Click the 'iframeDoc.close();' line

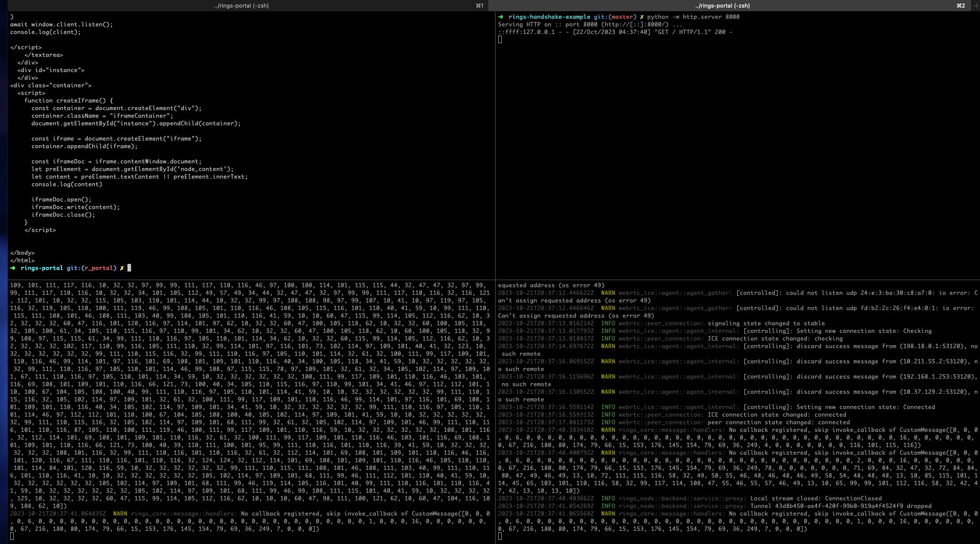[x=63, y=215]
